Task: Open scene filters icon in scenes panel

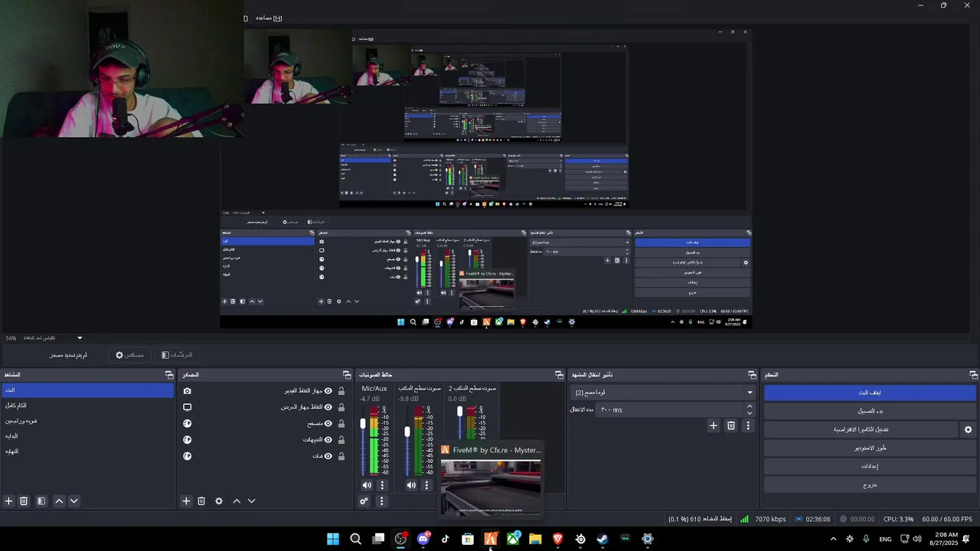Action: 41,501
